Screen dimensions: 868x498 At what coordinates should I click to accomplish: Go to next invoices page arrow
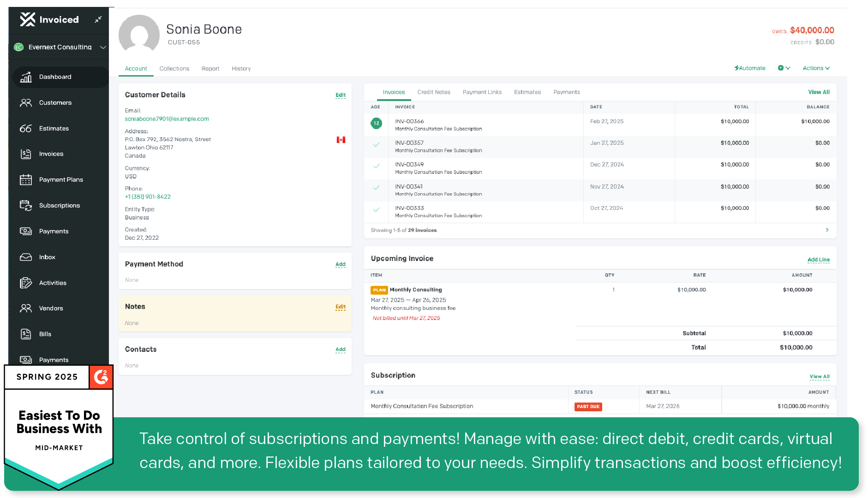tap(827, 230)
